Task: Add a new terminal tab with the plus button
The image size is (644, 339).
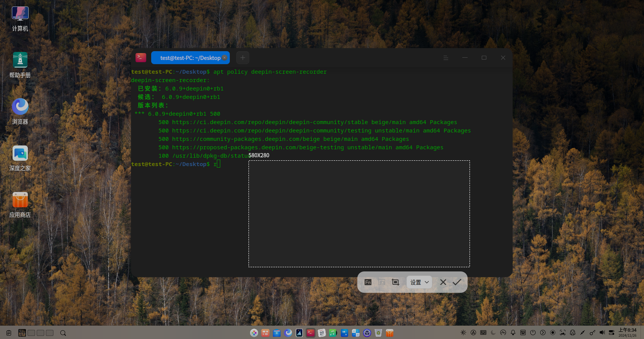Action: click(x=243, y=58)
